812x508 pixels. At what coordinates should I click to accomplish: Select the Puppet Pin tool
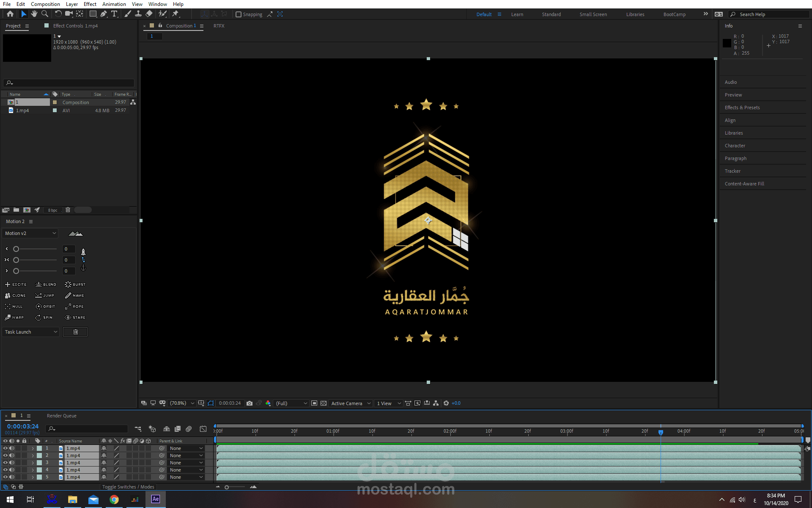[176, 14]
